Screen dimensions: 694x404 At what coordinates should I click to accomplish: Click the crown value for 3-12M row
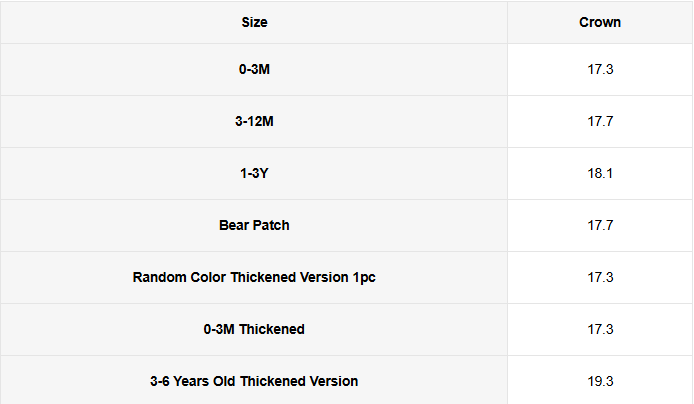click(600, 122)
